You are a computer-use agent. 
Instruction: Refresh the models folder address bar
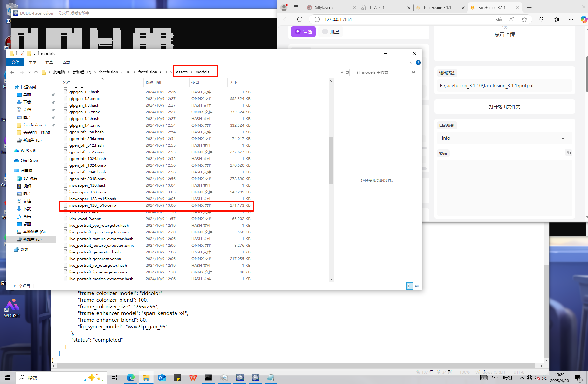click(347, 72)
